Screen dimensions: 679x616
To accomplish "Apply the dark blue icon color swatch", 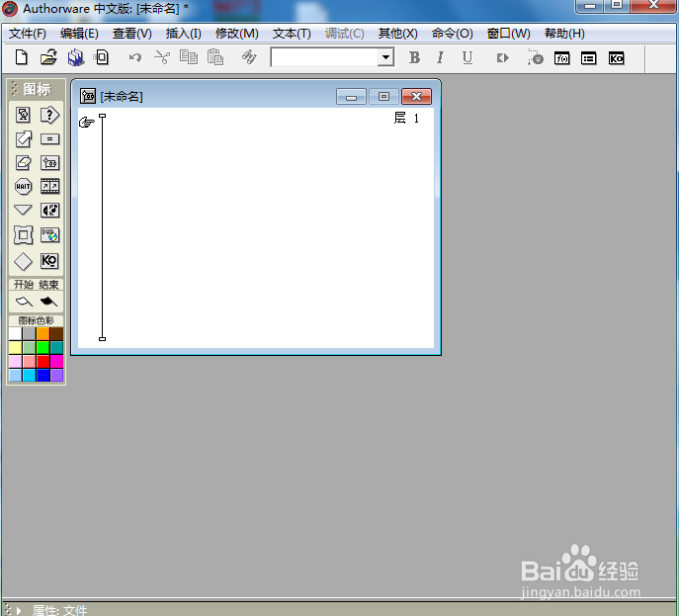I will 42,375.
